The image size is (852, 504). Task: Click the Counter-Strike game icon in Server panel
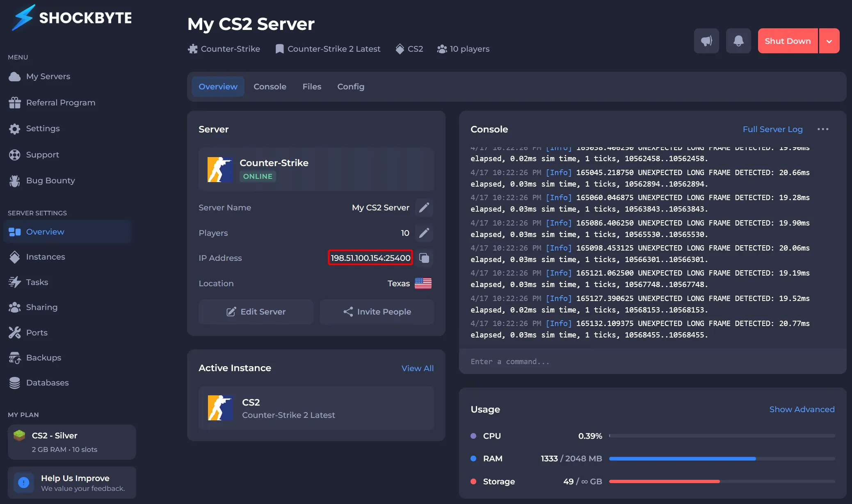(220, 169)
